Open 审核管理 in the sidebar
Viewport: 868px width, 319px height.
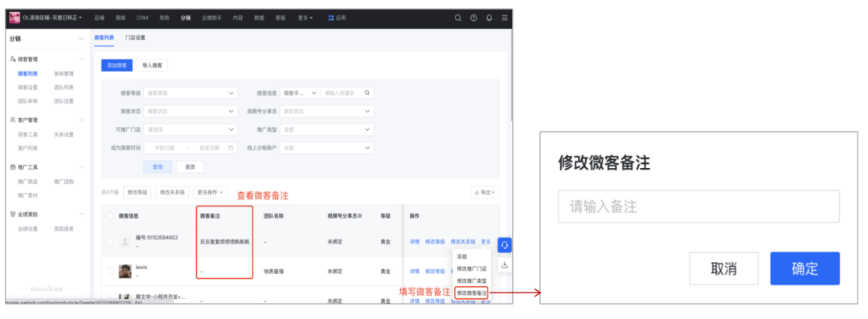coord(63,74)
